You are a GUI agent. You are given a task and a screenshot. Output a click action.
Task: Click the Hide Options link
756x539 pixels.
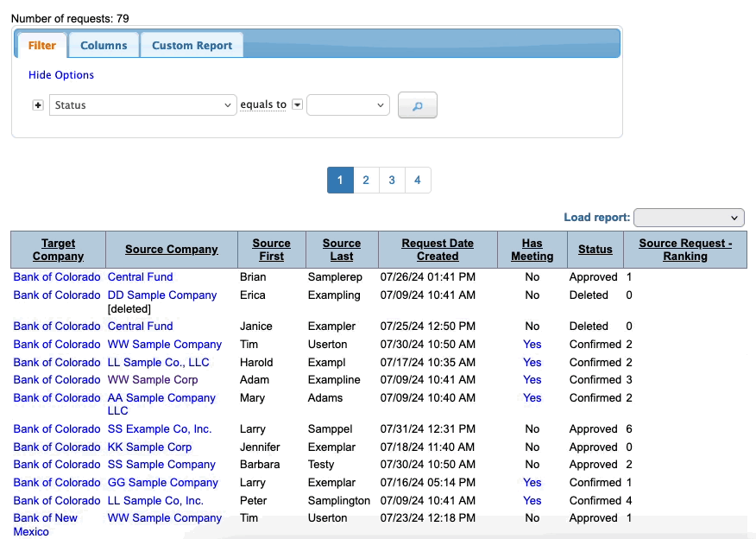61,75
